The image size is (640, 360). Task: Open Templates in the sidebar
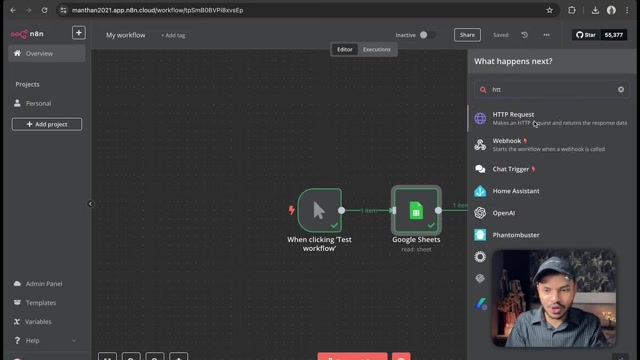pos(40,302)
